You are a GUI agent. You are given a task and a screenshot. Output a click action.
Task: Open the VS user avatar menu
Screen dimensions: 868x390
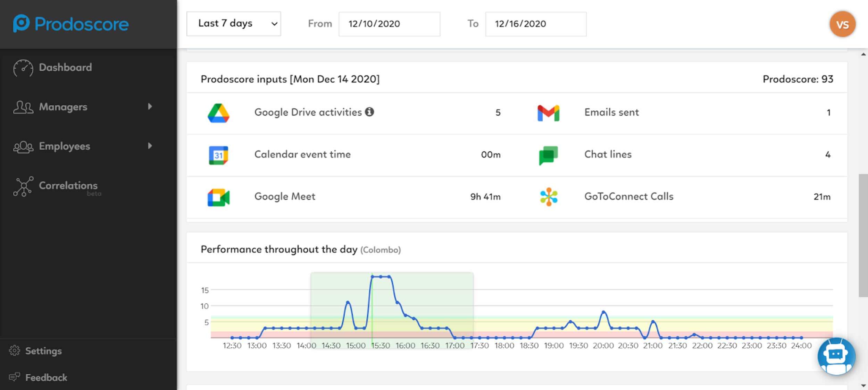842,24
